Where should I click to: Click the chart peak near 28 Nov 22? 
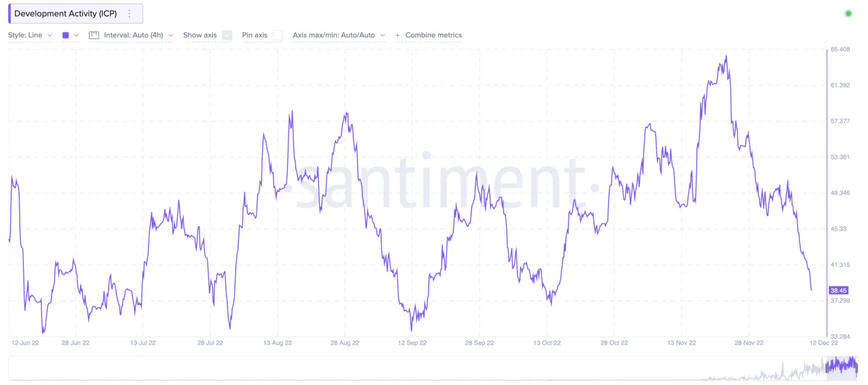click(726, 56)
